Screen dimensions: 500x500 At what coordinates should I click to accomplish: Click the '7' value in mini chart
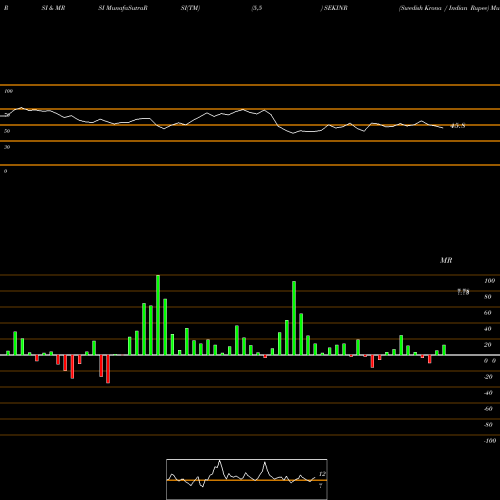321,486
